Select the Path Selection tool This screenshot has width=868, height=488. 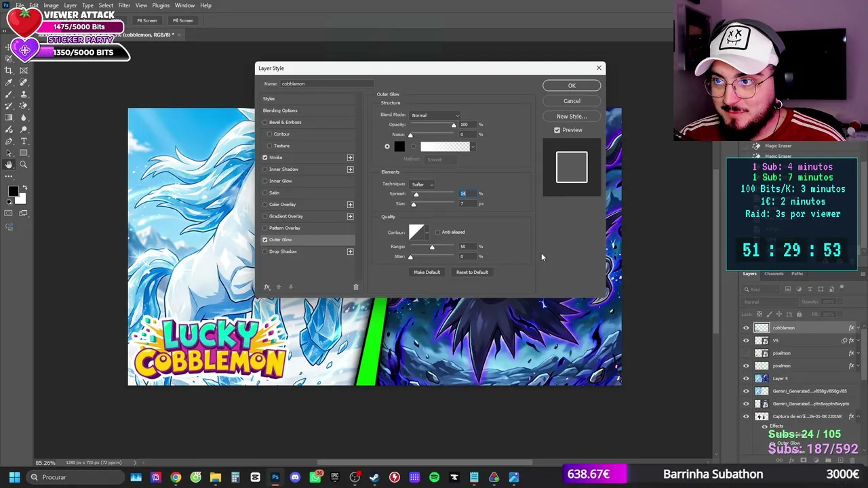pyautogui.click(x=9, y=152)
